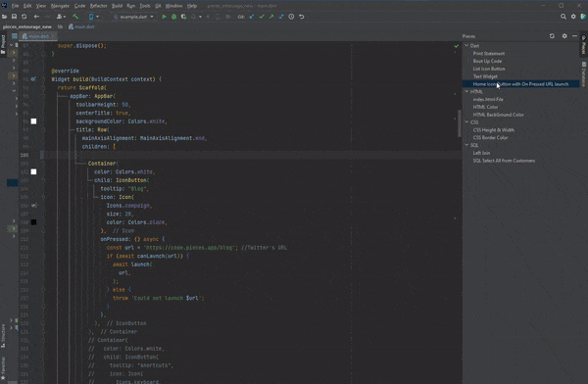Open the Refactor menu
The height and width of the screenshot is (384, 588).
99,6
